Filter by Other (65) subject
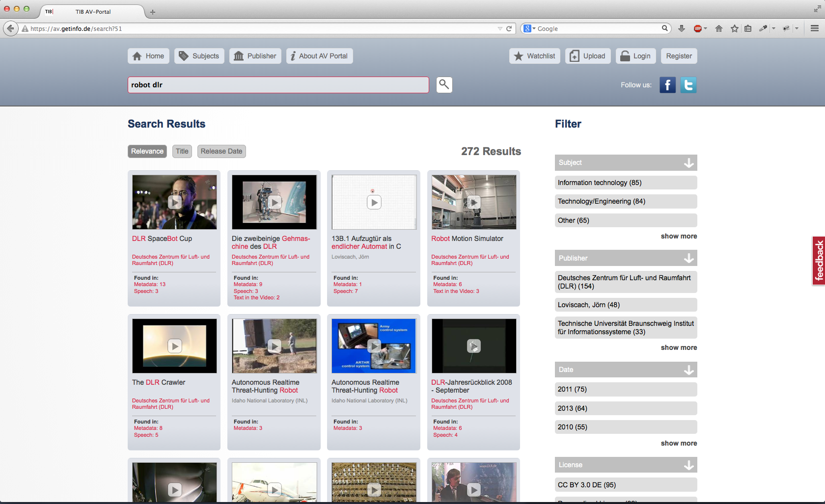Screen dimensions: 825x504 (626, 220)
